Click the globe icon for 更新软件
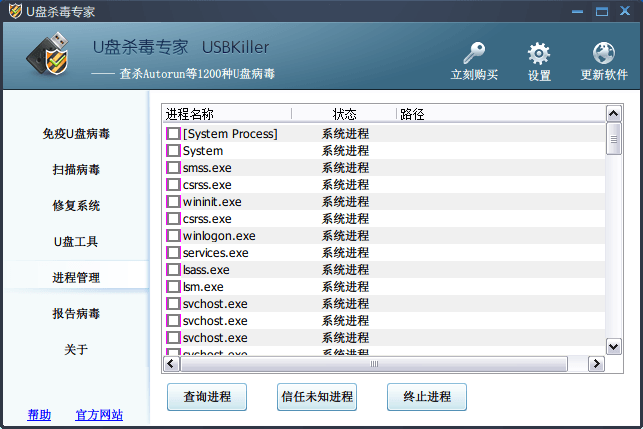 click(604, 53)
